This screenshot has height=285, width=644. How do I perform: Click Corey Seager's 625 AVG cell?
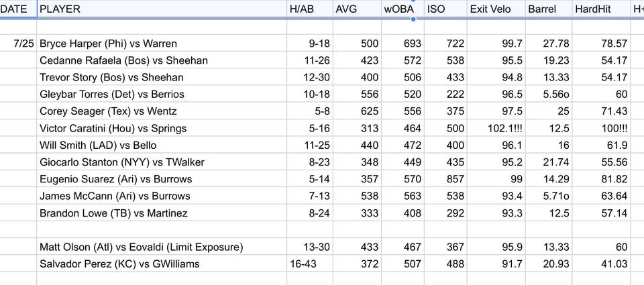357,111
